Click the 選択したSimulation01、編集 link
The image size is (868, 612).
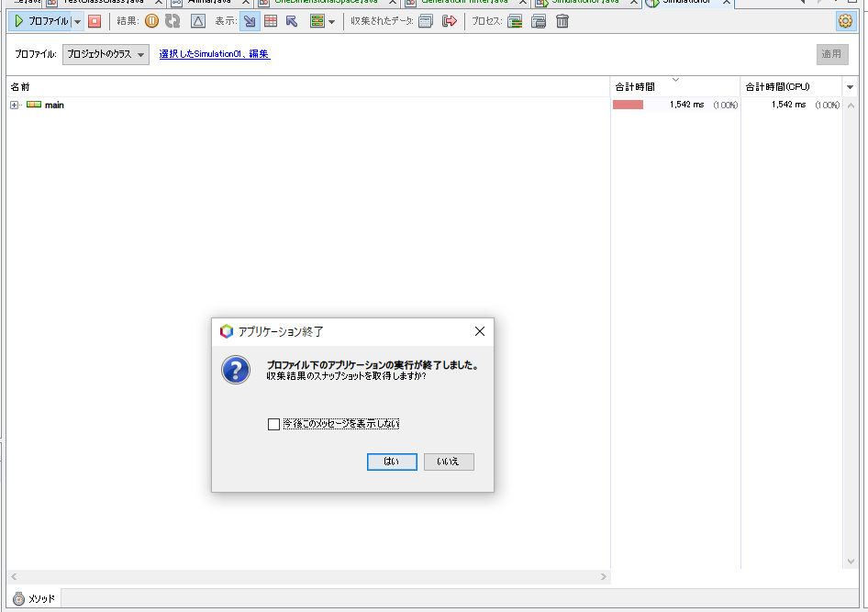point(215,53)
